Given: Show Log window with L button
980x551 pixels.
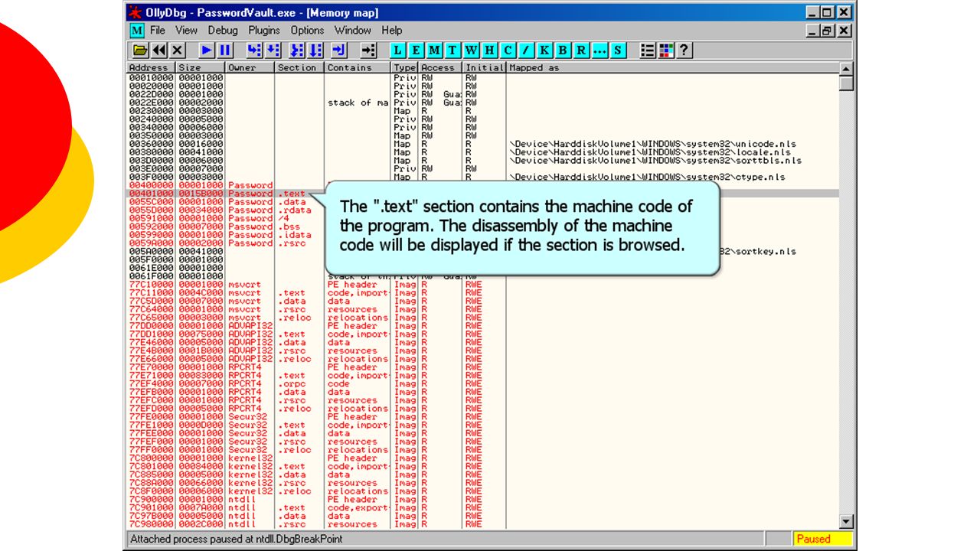Looking at the screenshot, I should click(x=398, y=51).
